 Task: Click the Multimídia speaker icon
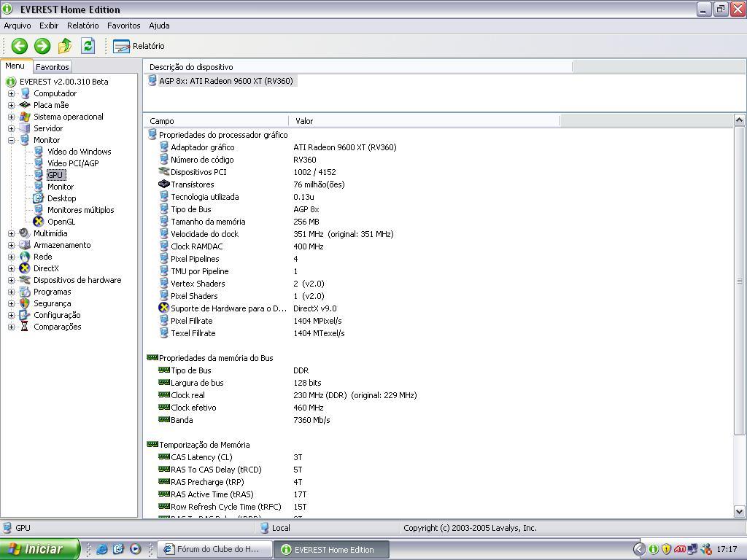pos(25,233)
